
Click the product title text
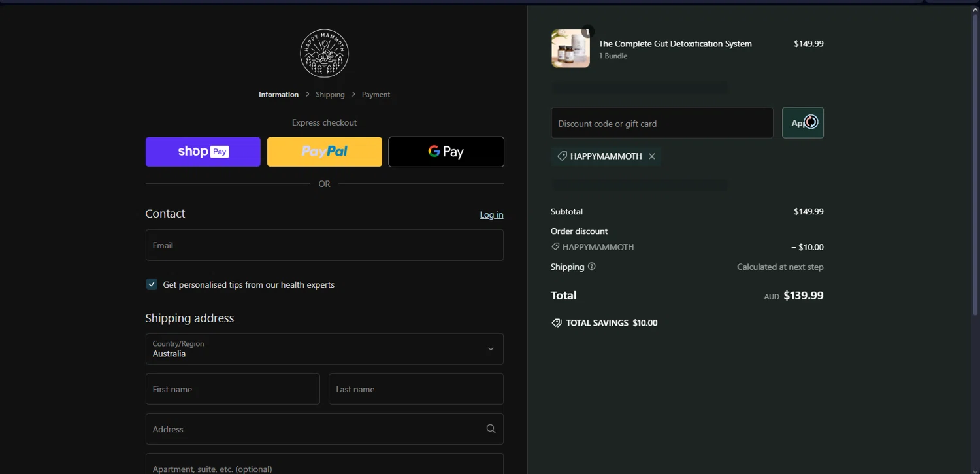point(675,44)
